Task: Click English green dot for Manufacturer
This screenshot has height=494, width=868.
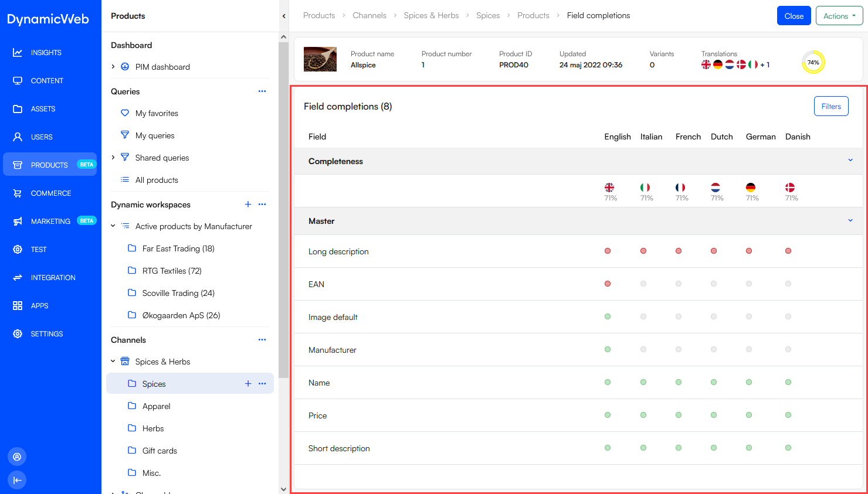Action: [x=608, y=349]
